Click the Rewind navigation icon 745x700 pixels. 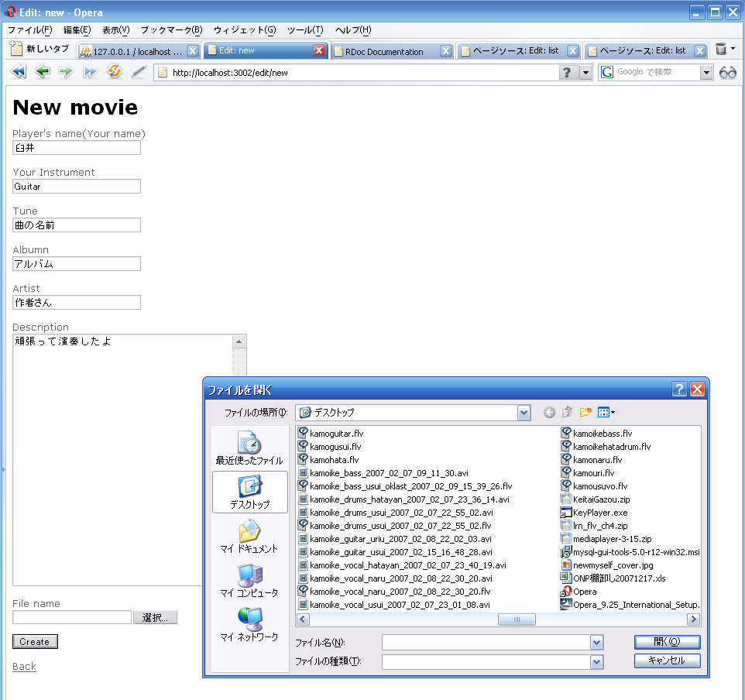pos(18,72)
